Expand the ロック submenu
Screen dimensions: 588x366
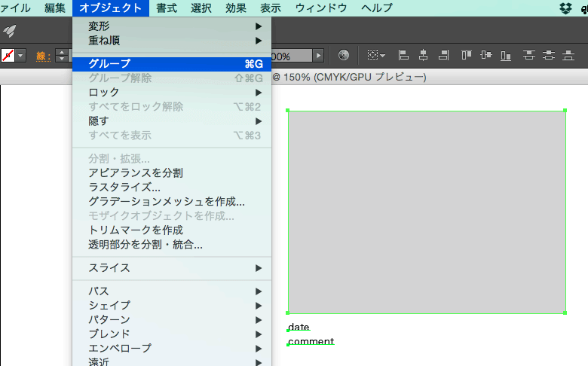click(x=172, y=92)
